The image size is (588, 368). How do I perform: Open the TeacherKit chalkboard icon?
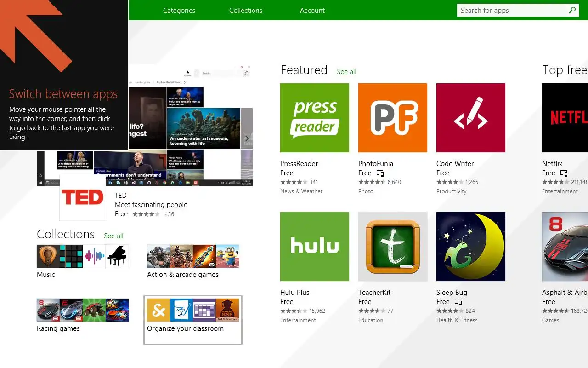coord(393,247)
